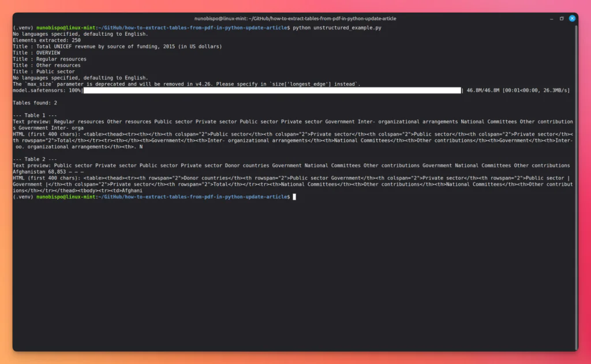Click the 'Title : Public sector' line
The width and height of the screenshot is (591, 364).
[44, 72]
